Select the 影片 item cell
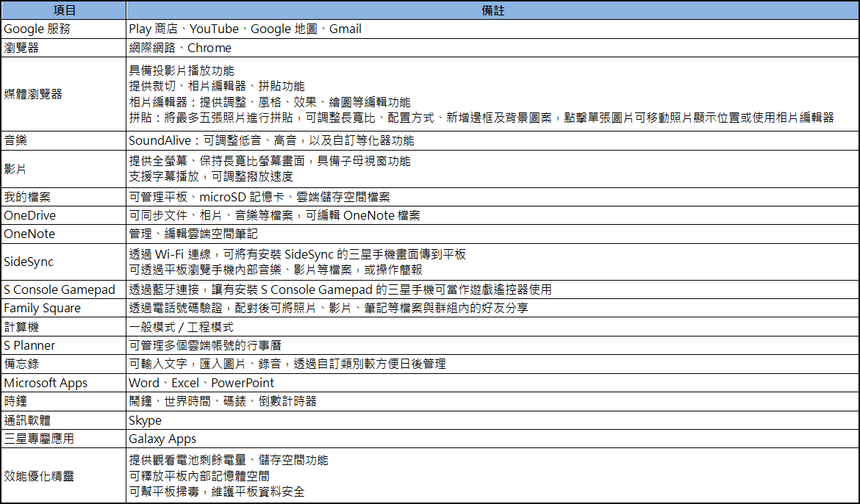This screenshot has height=504, width=860. pyautogui.click(x=64, y=169)
